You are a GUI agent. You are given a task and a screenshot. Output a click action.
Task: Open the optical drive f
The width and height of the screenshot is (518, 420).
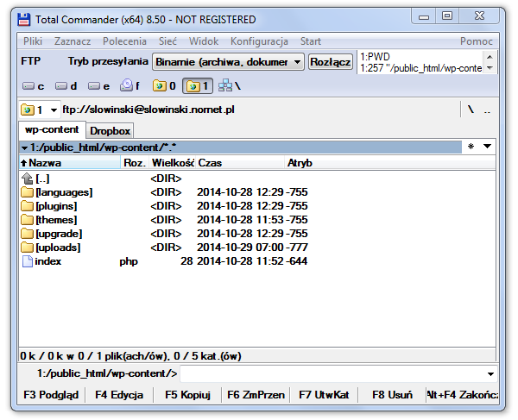(129, 86)
